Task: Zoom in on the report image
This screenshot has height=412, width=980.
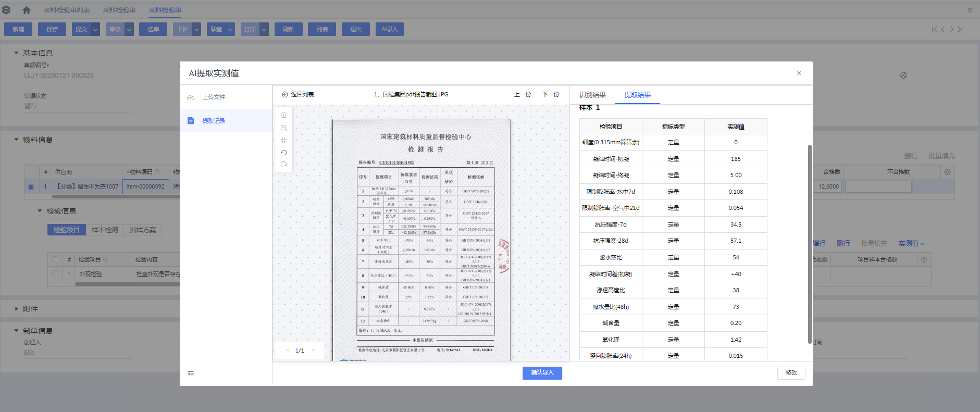Action: point(283,116)
